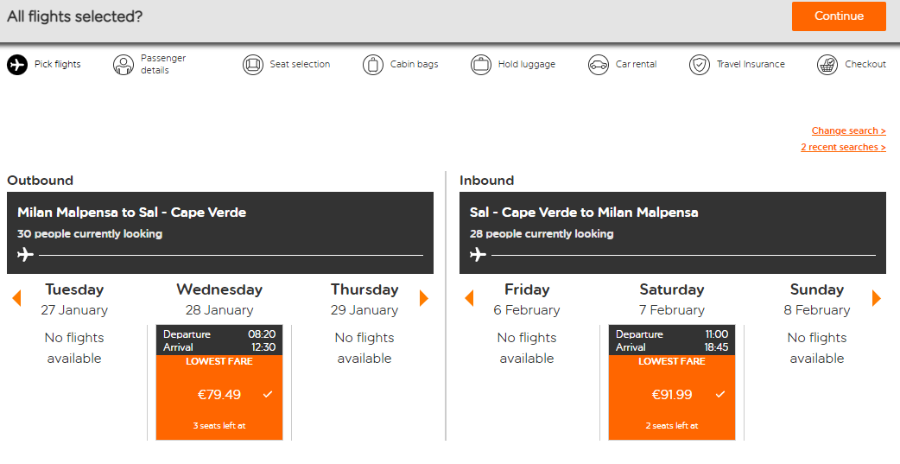Open the Change search link
This screenshot has width=900, height=464.
[x=848, y=131]
